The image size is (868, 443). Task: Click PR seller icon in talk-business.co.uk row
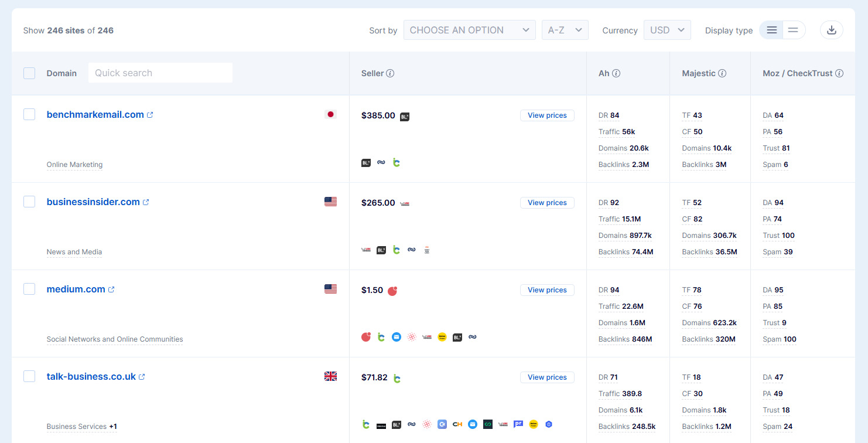518,424
